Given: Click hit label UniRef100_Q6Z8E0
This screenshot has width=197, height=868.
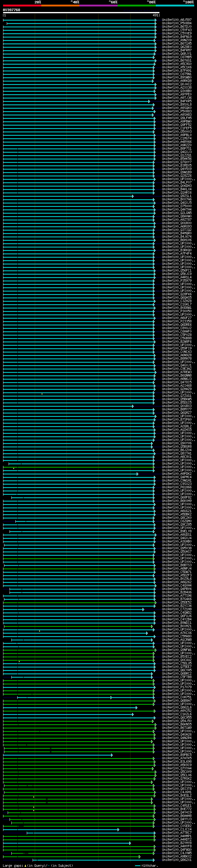Looking at the screenshot, I should pyautogui.click(x=177, y=47).
